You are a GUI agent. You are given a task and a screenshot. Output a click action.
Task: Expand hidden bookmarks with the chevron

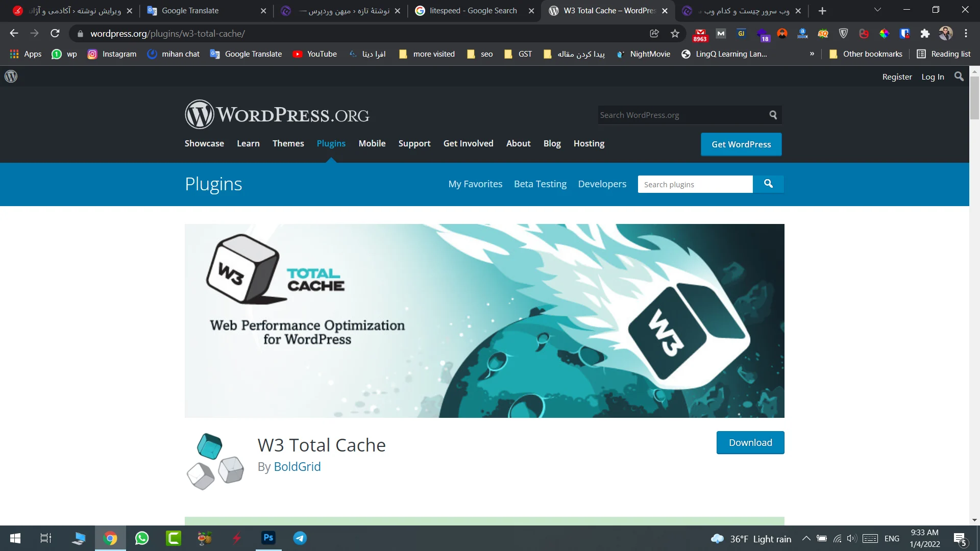[812, 54]
